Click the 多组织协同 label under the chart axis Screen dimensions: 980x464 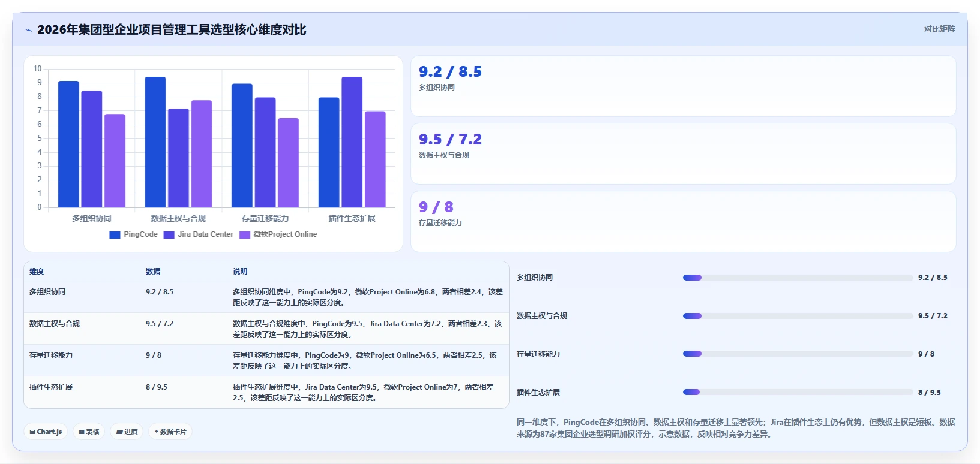(92, 218)
